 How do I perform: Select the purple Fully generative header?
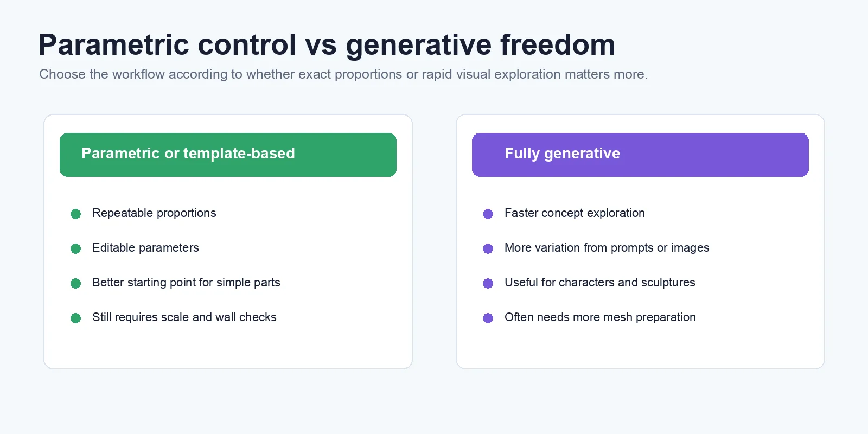pyautogui.click(x=640, y=155)
